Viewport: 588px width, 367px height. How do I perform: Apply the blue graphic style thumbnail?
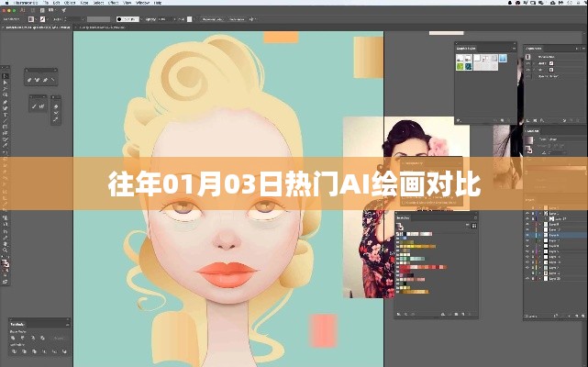coord(503,58)
